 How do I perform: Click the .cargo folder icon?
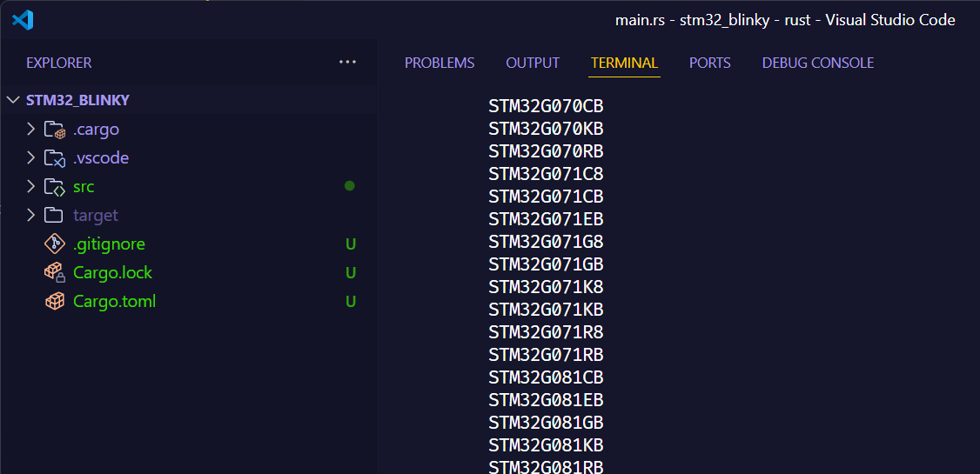(55, 130)
